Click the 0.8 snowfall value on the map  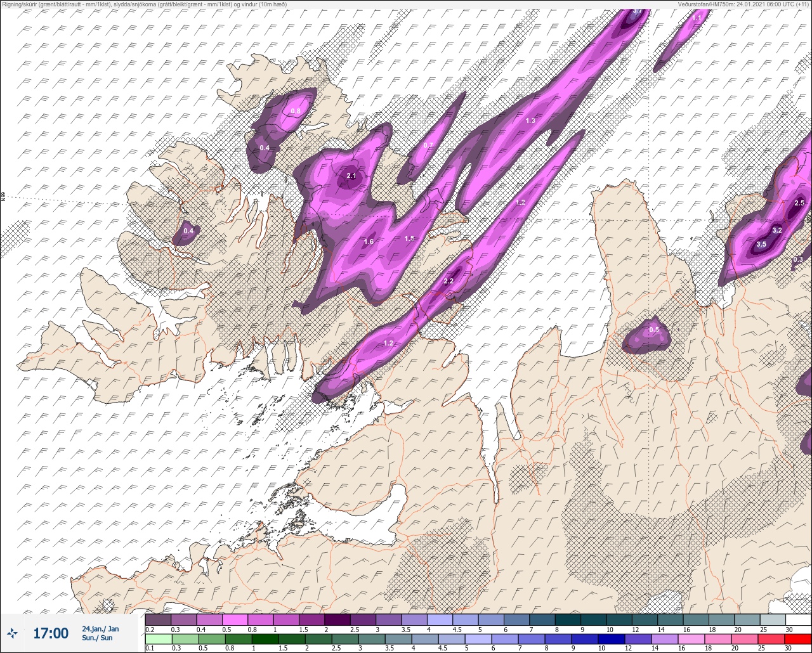pos(296,111)
